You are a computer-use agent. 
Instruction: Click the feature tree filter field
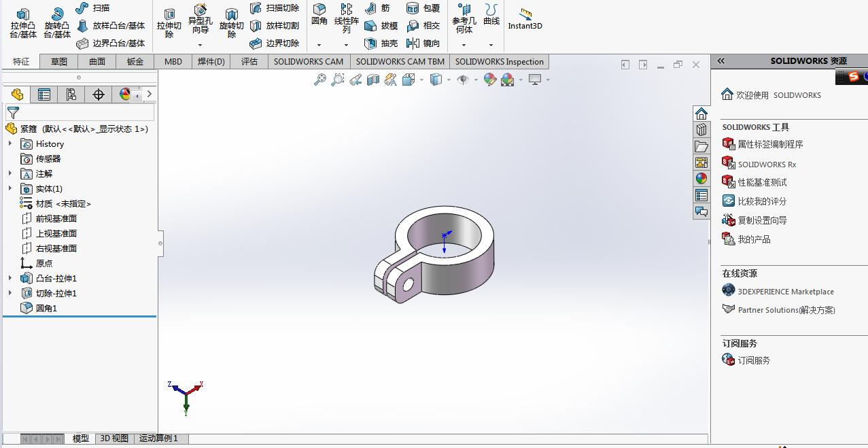click(80, 113)
